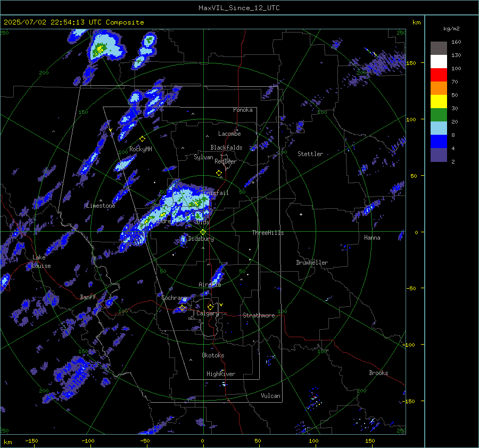This screenshot has width=479, height=448.
Task: Click the Stettler map label
Action: coord(310,154)
